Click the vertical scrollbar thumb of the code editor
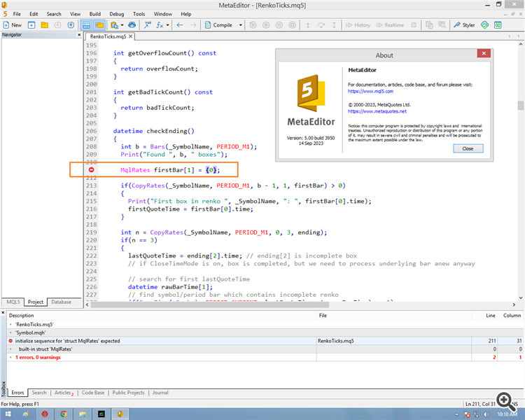Image resolution: width=525 pixels, height=420 pixels. point(521,105)
